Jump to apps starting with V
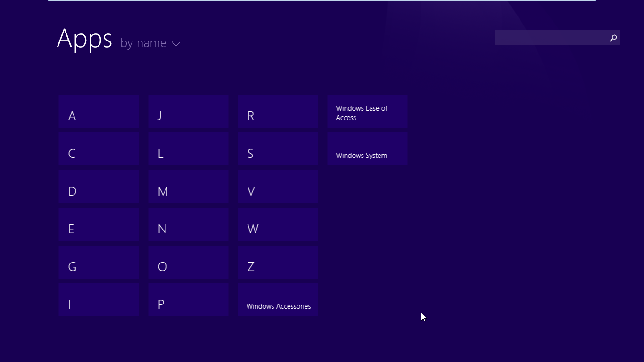This screenshot has height=362, width=644. coord(278,187)
